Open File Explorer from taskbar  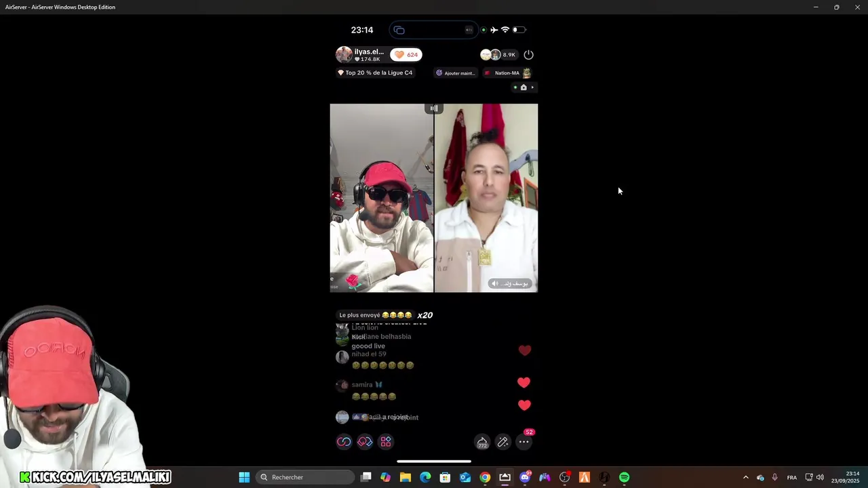pos(406,477)
